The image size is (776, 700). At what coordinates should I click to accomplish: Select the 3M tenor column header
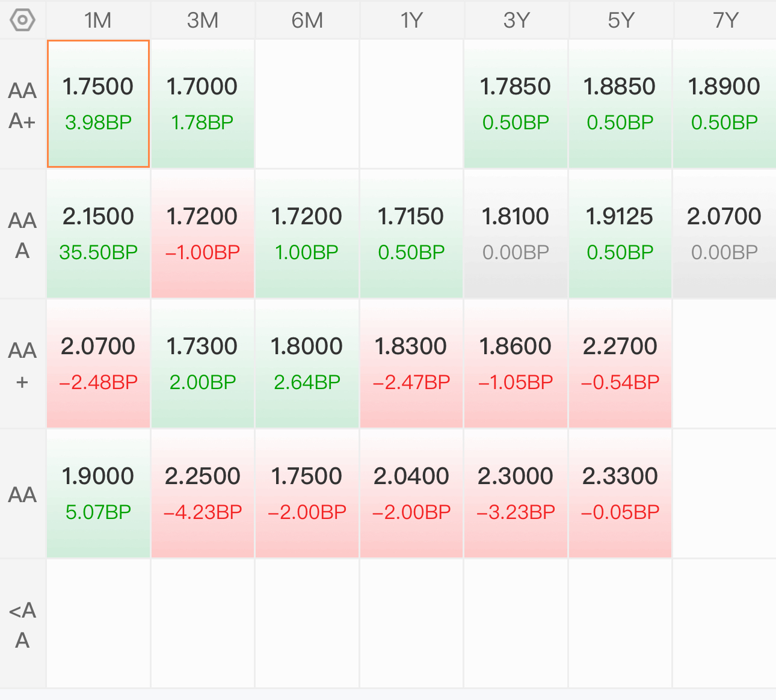203,20
